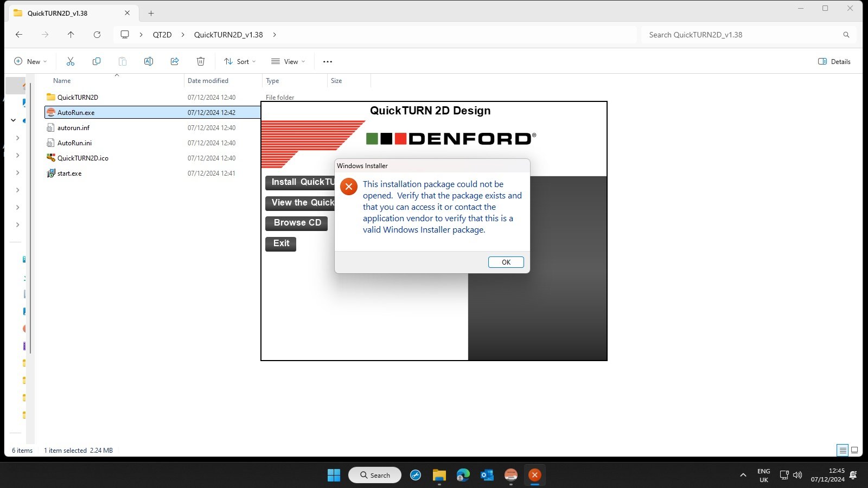Click the This PC monitor icon in address bar
868x488 pixels.
coord(125,35)
